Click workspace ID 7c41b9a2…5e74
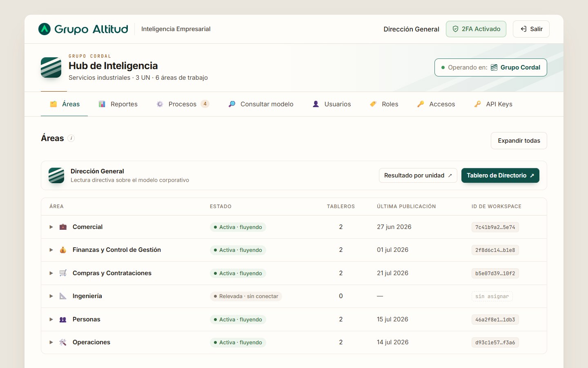 495,227
